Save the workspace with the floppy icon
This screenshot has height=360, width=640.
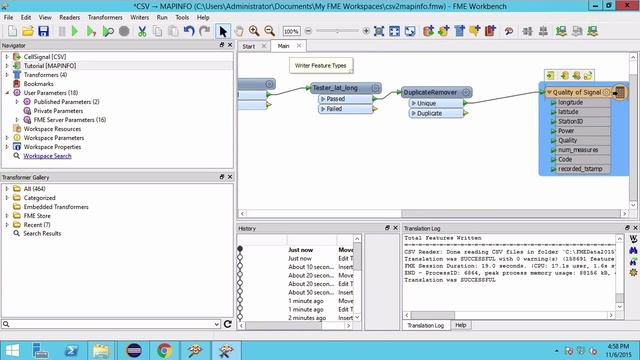(43, 31)
